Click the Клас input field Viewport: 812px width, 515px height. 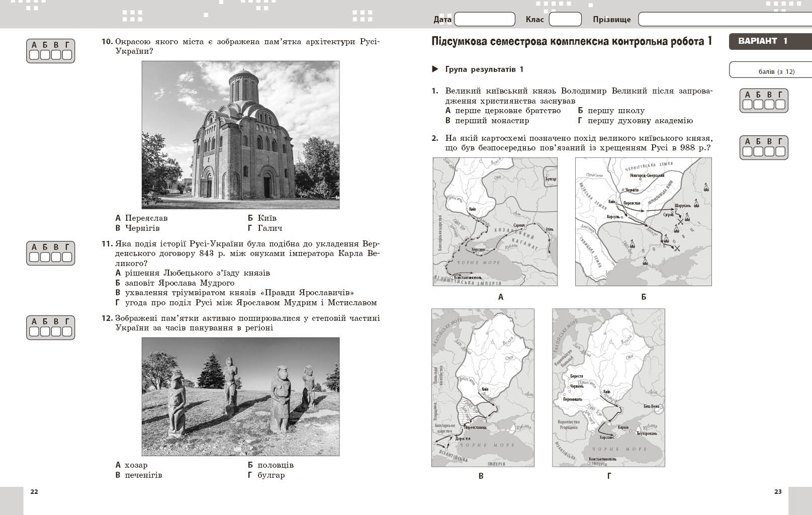pyautogui.click(x=565, y=20)
